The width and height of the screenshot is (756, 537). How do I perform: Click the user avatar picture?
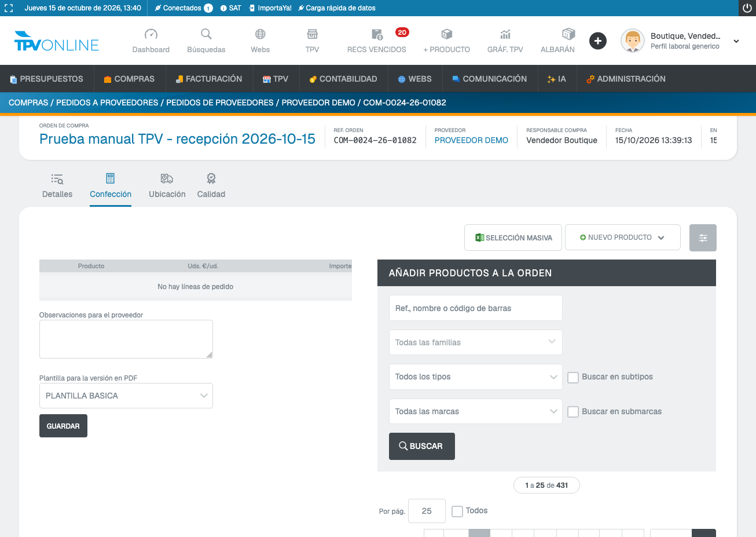coord(633,41)
